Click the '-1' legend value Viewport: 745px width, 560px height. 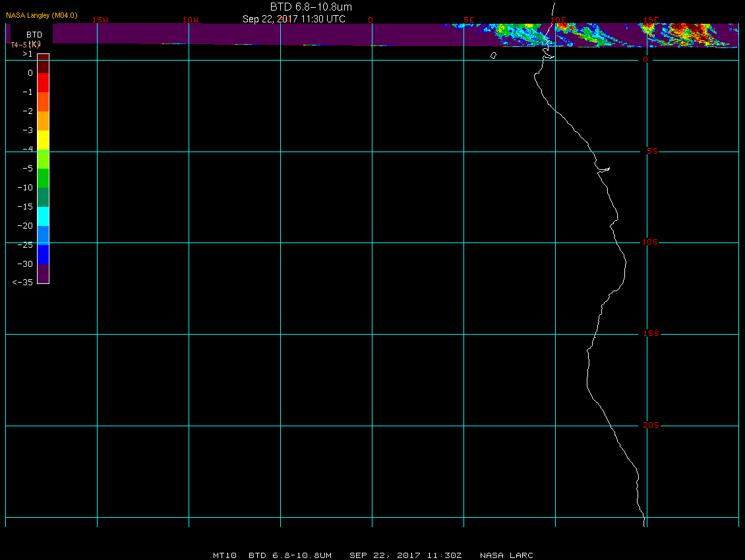[x=28, y=92]
